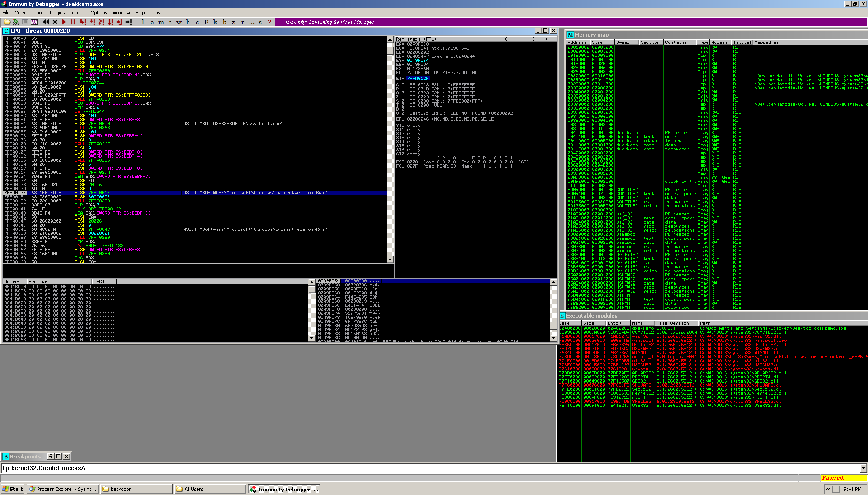Click the command input field
The image size is (868, 495).
pos(430,468)
